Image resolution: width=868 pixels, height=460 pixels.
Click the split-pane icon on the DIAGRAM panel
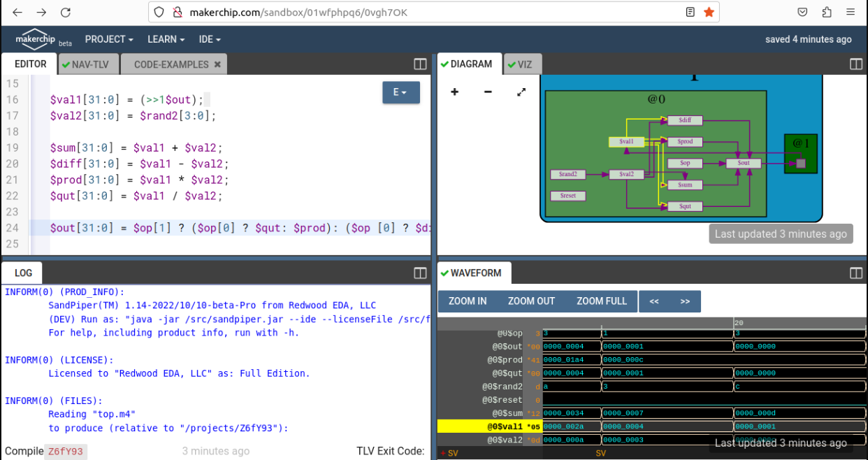click(855, 64)
